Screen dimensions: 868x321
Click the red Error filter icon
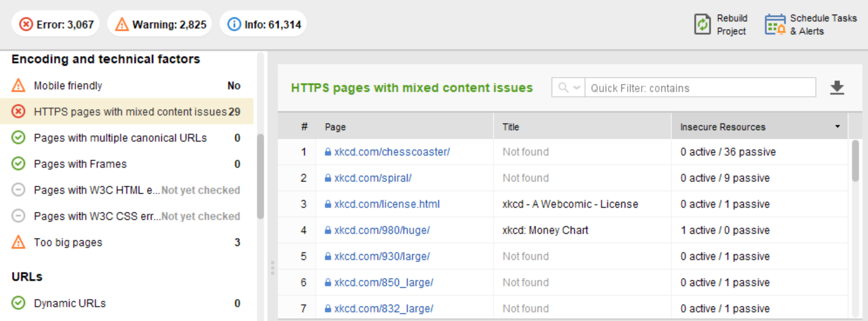point(26,24)
